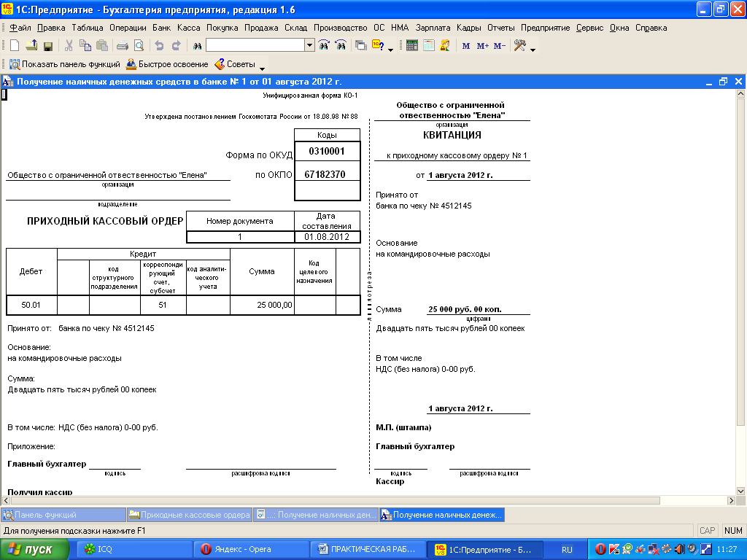Open the Касса menu
The width and height of the screenshot is (747, 560).
(189, 28)
